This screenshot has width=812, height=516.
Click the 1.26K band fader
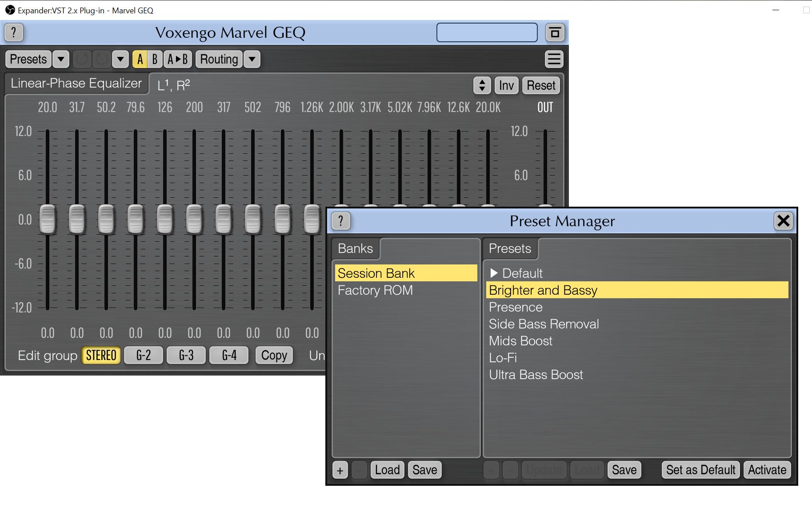(x=312, y=219)
